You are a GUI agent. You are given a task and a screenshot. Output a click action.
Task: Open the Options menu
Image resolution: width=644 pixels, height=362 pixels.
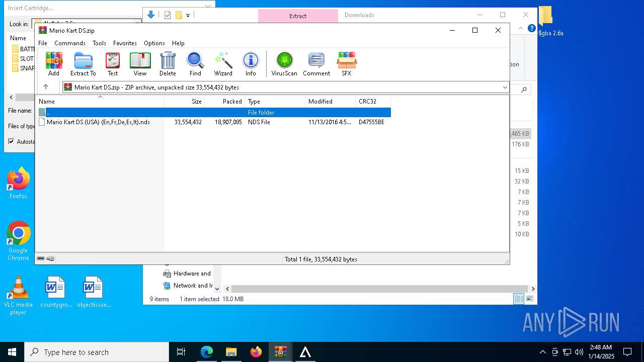click(154, 43)
